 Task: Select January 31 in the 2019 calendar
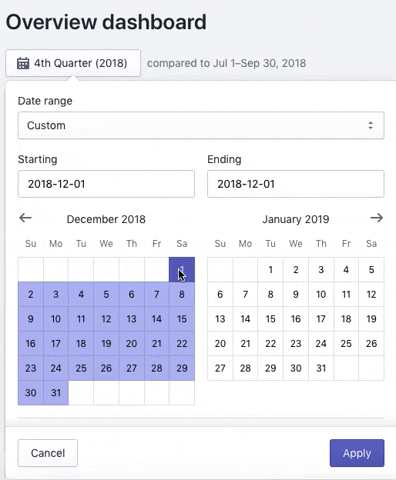pos(321,368)
